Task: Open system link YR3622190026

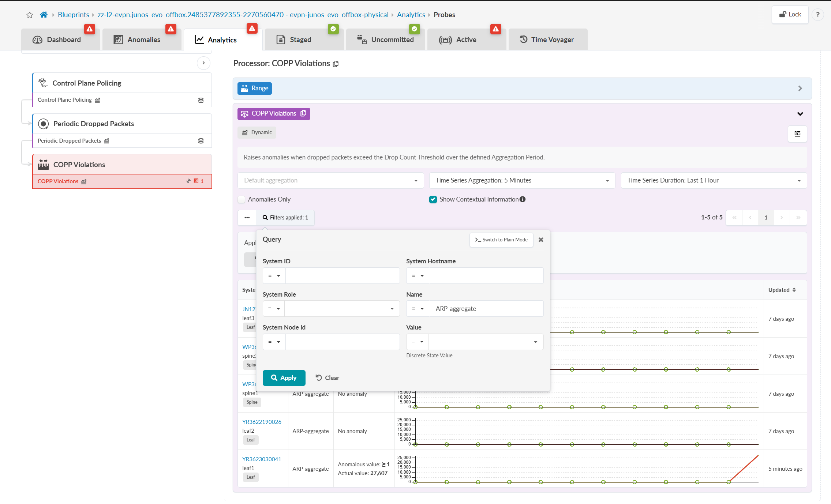Action: 262,422
